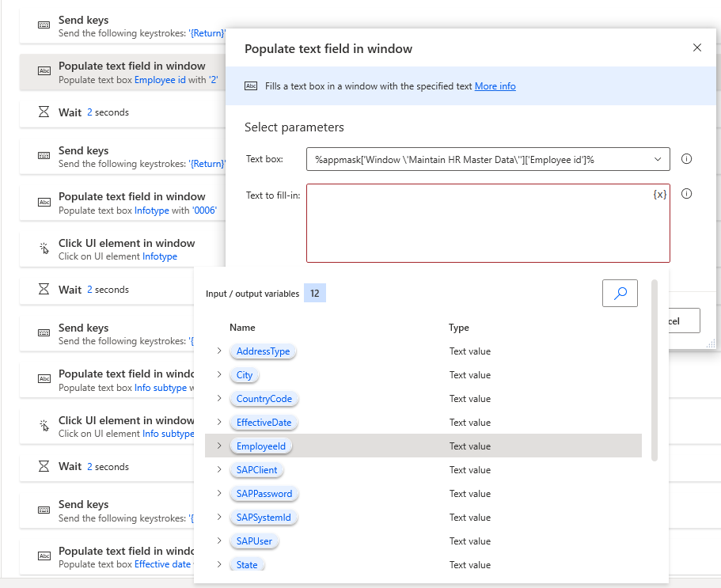The image size is (721, 588).
Task: Expand the State variable row
Action: tap(219, 564)
